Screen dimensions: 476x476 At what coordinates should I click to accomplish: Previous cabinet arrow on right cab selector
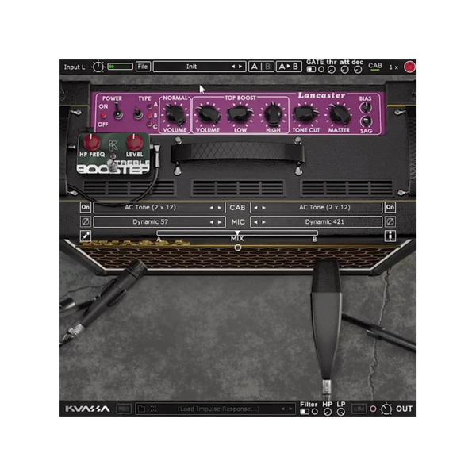pyautogui.click(x=256, y=208)
